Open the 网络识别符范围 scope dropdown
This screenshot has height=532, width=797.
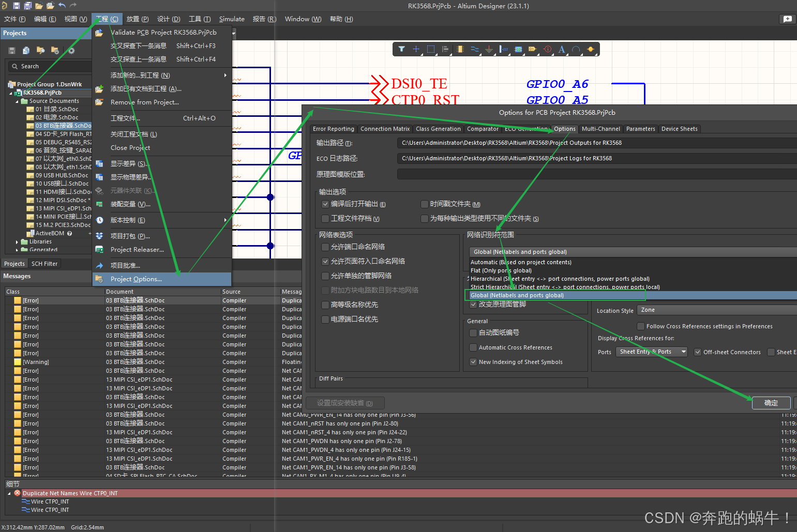(633, 252)
